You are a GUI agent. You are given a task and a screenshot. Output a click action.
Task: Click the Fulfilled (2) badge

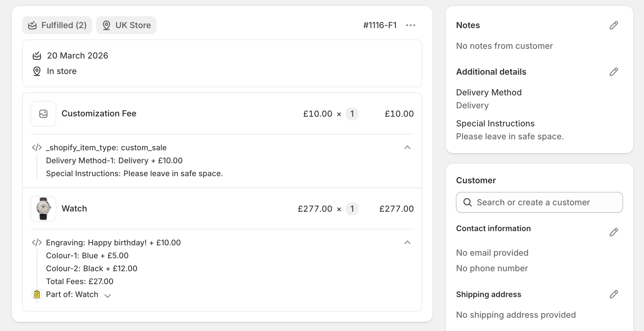tap(57, 25)
